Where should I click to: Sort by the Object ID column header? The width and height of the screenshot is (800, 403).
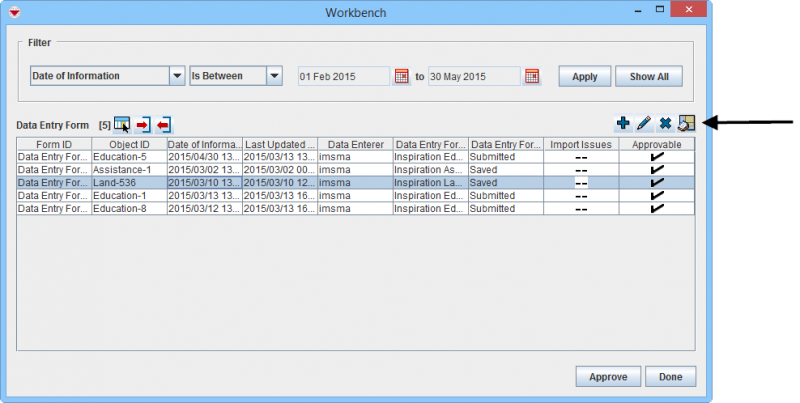pos(129,144)
